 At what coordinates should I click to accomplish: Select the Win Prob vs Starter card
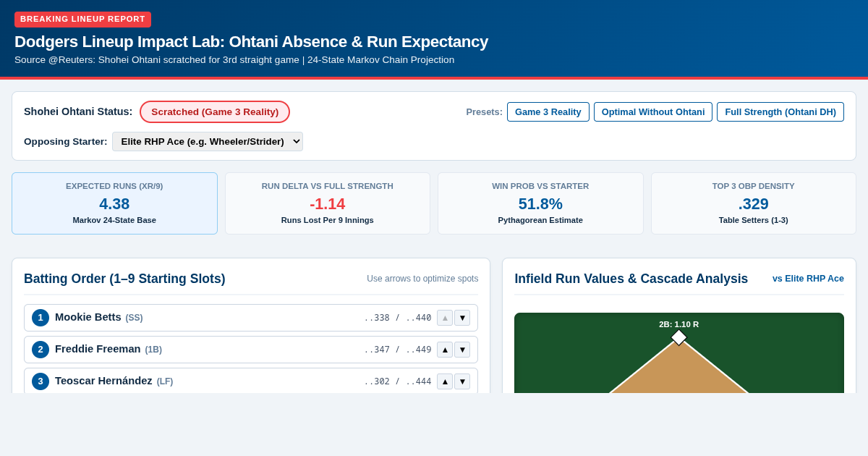[540, 203]
